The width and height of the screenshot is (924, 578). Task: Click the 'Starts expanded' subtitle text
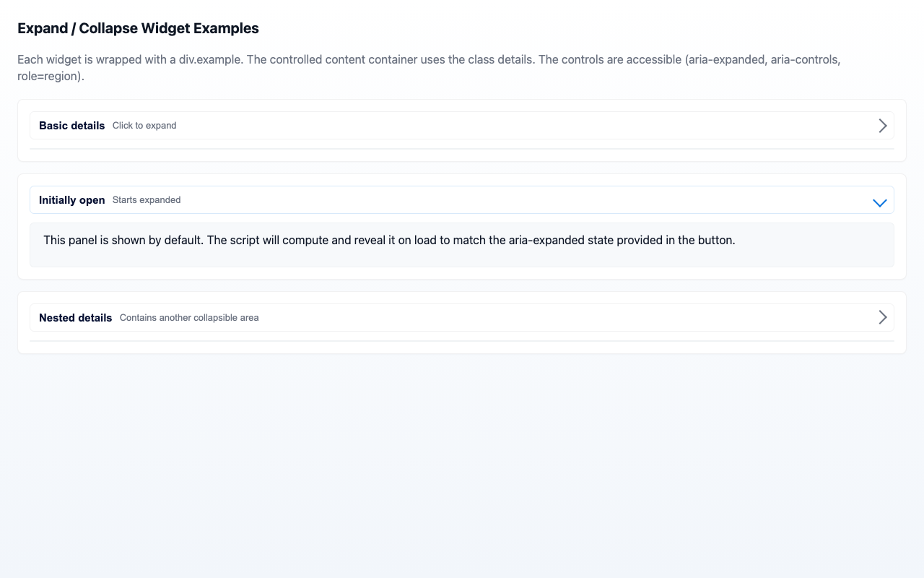(x=147, y=199)
